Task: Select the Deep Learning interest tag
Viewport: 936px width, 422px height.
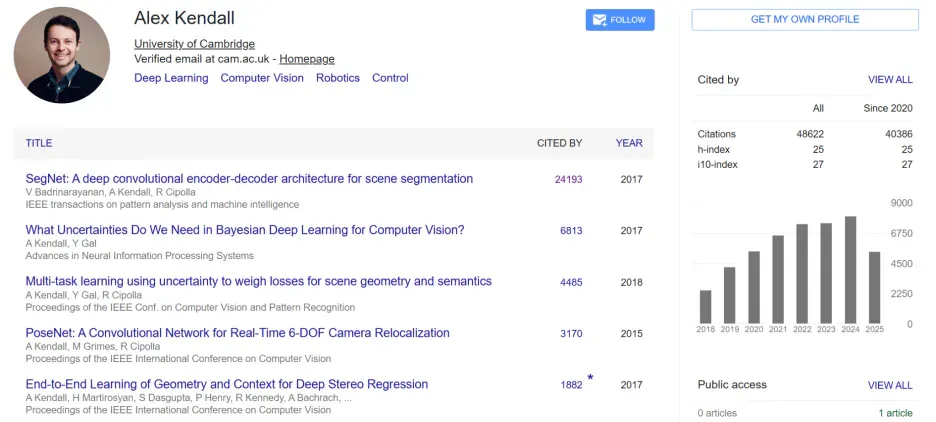Action: pyautogui.click(x=171, y=78)
